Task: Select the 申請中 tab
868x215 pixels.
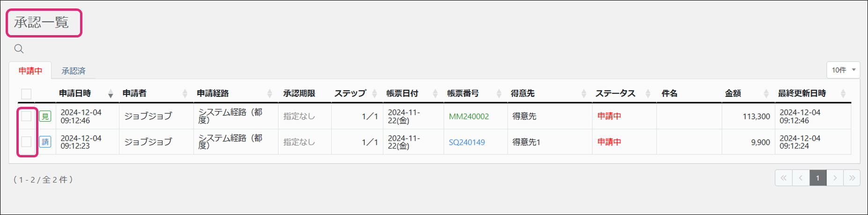Action: click(x=30, y=71)
